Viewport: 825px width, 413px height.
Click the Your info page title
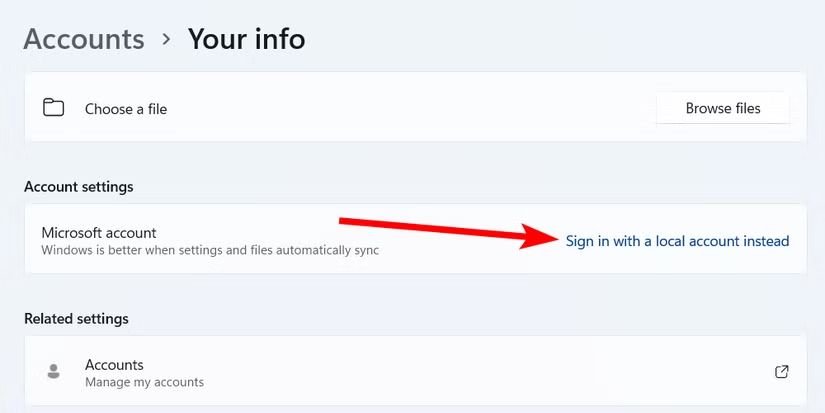(x=247, y=39)
